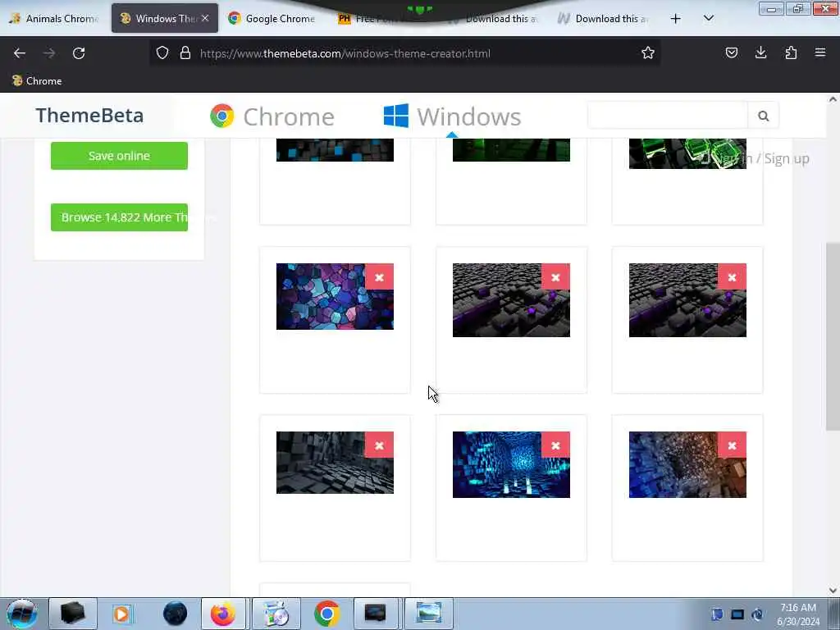Click the scrollbar up arrow
840x630 pixels.
tap(833, 99)
